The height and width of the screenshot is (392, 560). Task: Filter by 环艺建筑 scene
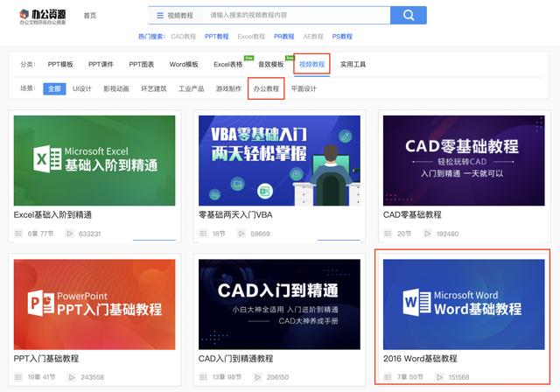coord(154,88)
